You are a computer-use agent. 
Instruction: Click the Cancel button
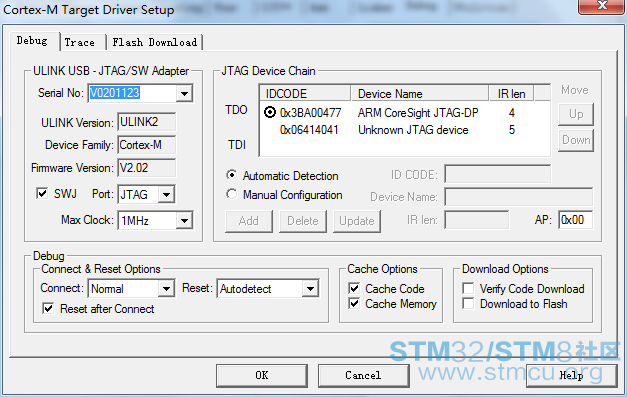click(363, 375)
